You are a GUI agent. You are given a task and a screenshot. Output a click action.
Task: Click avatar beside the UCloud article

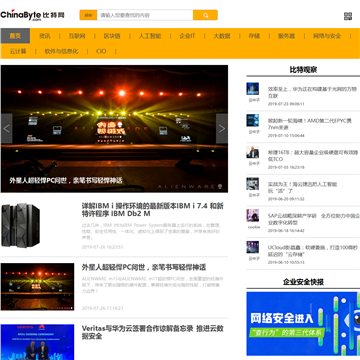coord(253,247)
